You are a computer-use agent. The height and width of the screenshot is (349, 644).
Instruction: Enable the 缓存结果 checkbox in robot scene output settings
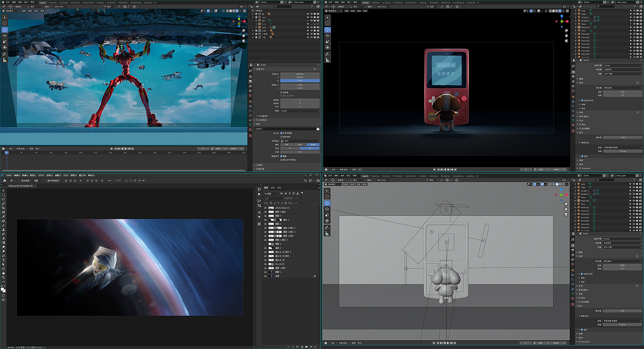pos(281,137)
